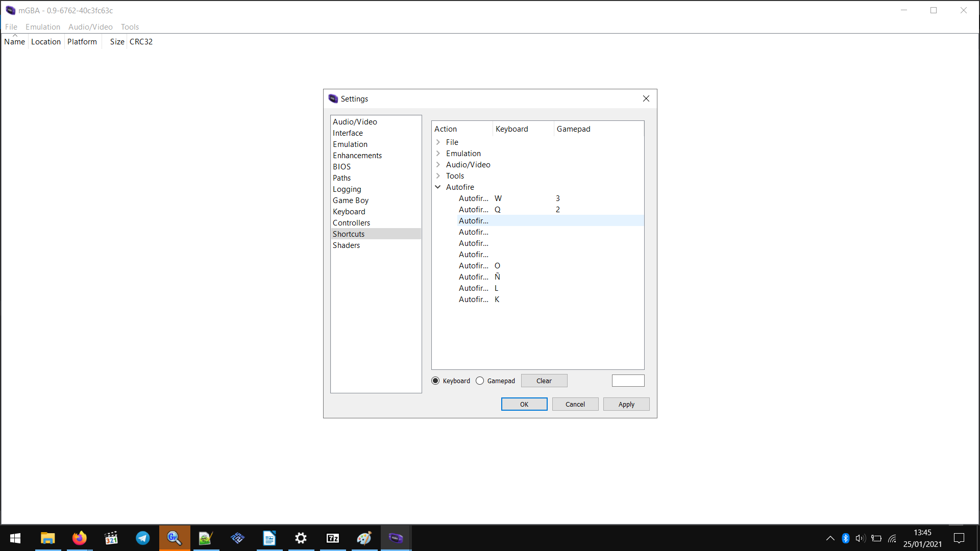Click the empty input field beside Clear
Image resolution: width=980 pixels, height=551 pixels.
coord(628,381)
